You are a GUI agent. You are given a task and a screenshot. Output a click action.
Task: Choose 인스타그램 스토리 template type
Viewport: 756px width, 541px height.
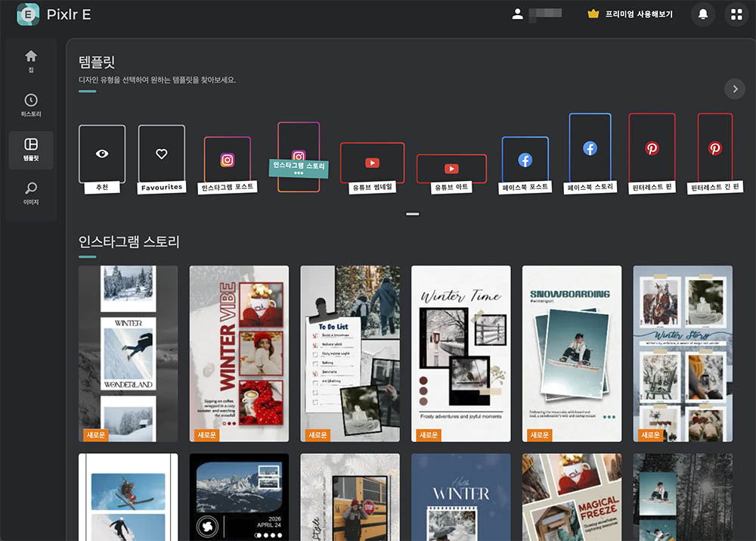pos(299,157)
